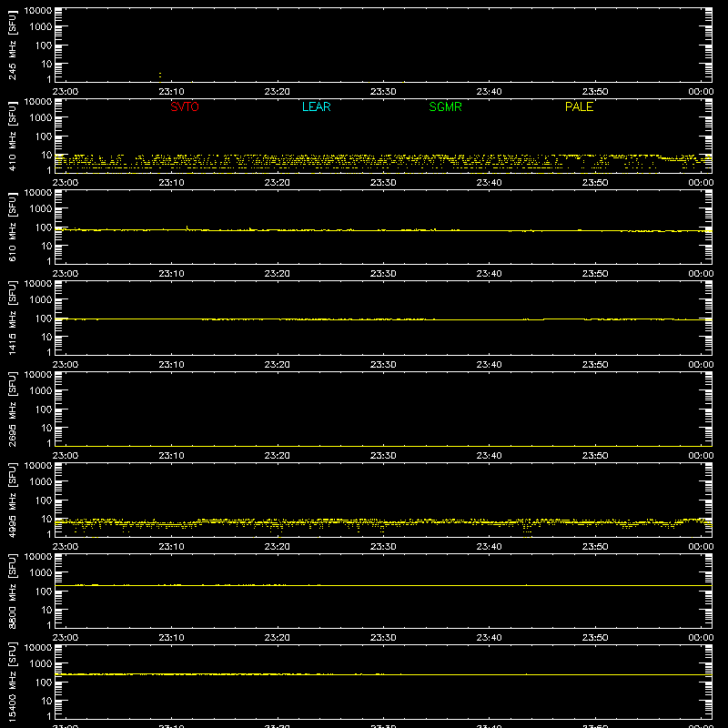This screenshot has height=728, width=728.
Task: Click the 23:50 tick under the 2695 MHz plot
Action: tap(595, 456)
